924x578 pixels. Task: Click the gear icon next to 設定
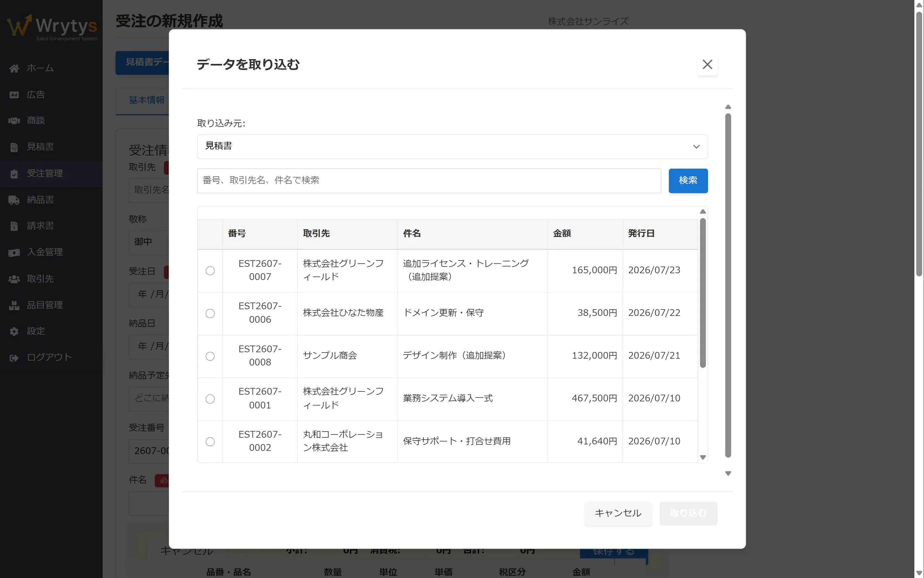coord(14,331)
